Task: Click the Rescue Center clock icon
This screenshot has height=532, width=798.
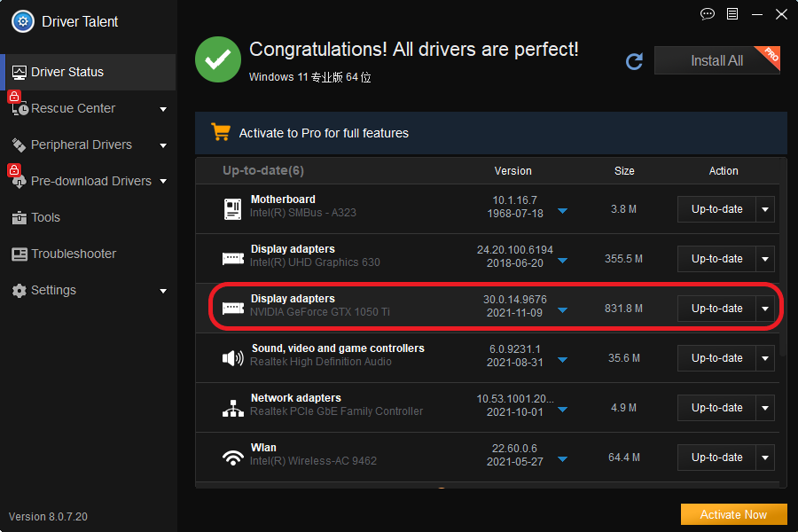Action: [x=20, y=108]
